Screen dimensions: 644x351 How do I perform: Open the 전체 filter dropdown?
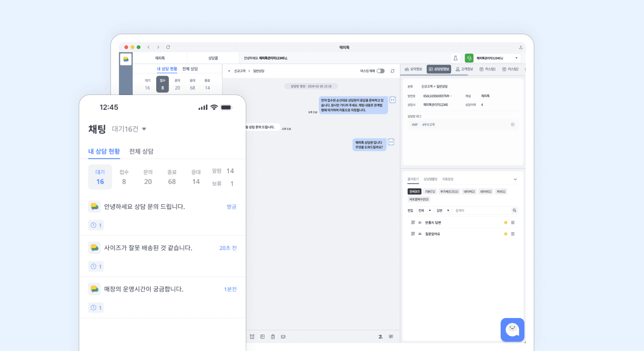tap(425, 210)
